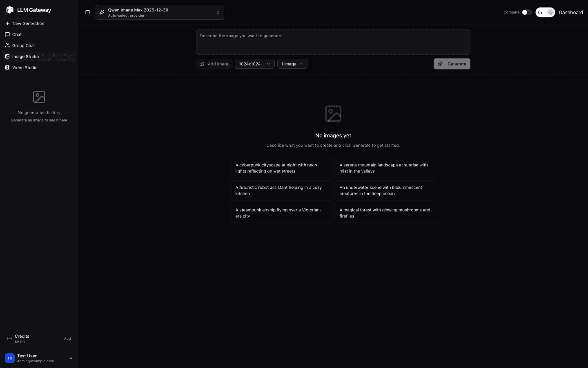Collapse the sidebar using the panel icon
Screen dimensions: 588x368
(87, 12)
